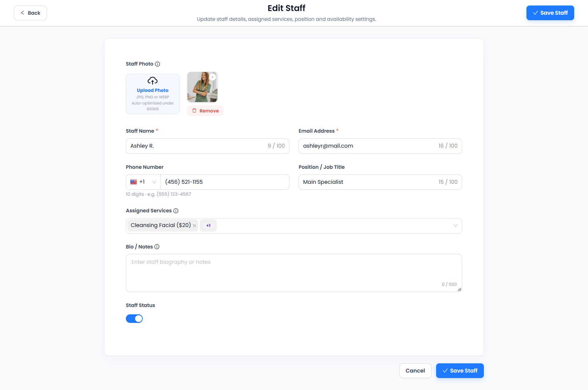The image size is (588, 390).
Task: Click the bottom Save Staff button
Action: 460,371
